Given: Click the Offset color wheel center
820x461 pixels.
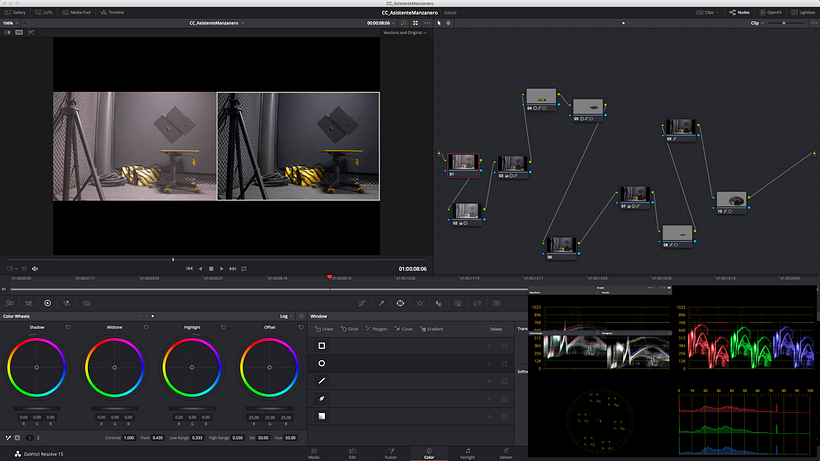Looking at the screenshot, I should point(269,367).
